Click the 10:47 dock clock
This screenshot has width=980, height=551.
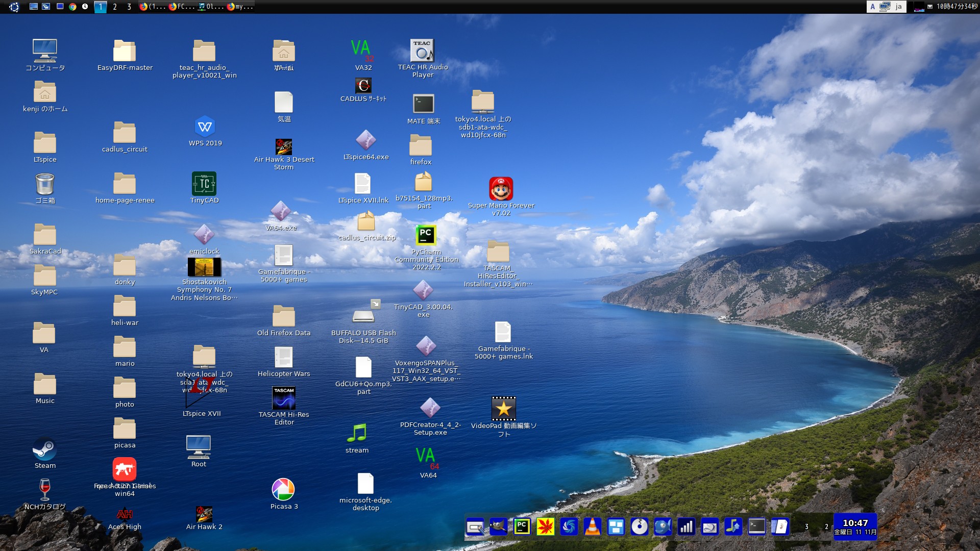click(x=855, y=527)
